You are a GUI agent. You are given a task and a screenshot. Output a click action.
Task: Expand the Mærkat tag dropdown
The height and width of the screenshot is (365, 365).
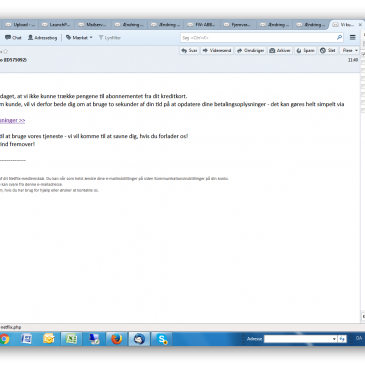pyautogui.click(x=79, y=38)
